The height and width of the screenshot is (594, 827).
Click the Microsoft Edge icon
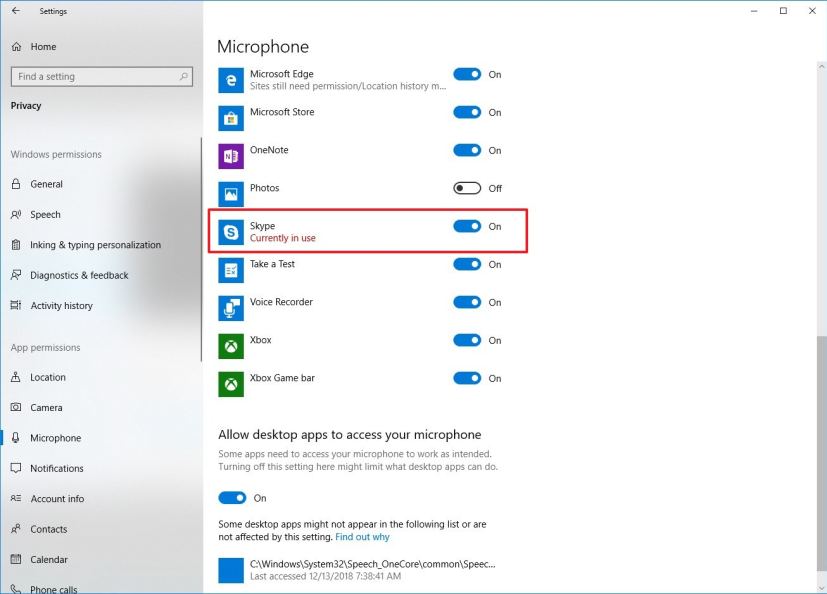tap(231, 80)
